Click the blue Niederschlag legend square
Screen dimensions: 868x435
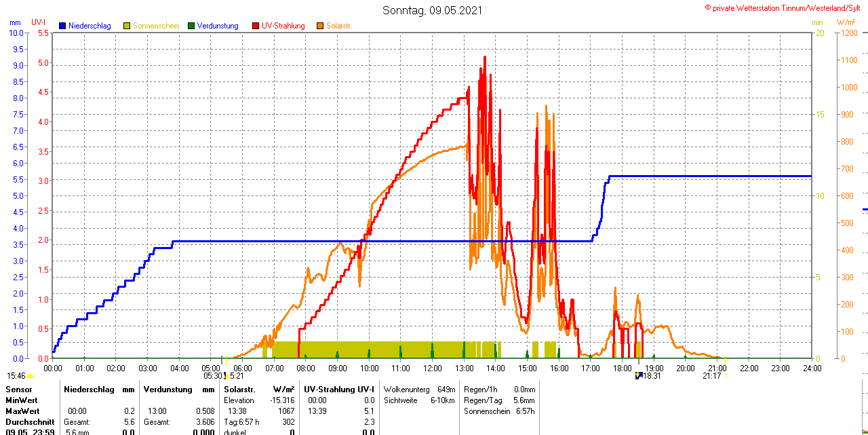coord(62,26)
